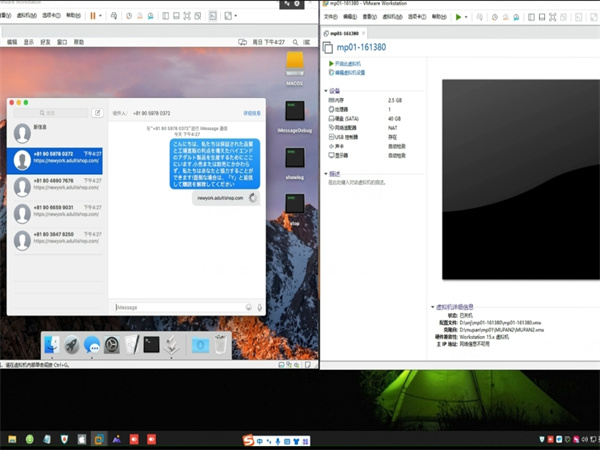Open Terminal in the macOS dock
Screen dimensions: 600x450
point(150,345)
